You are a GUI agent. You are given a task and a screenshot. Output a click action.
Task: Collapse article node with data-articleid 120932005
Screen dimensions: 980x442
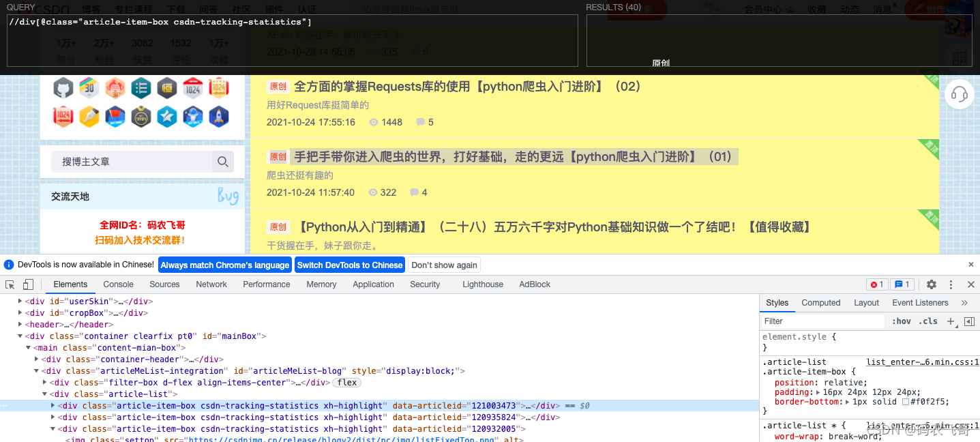pyautogui.click(x=53, y=429)
